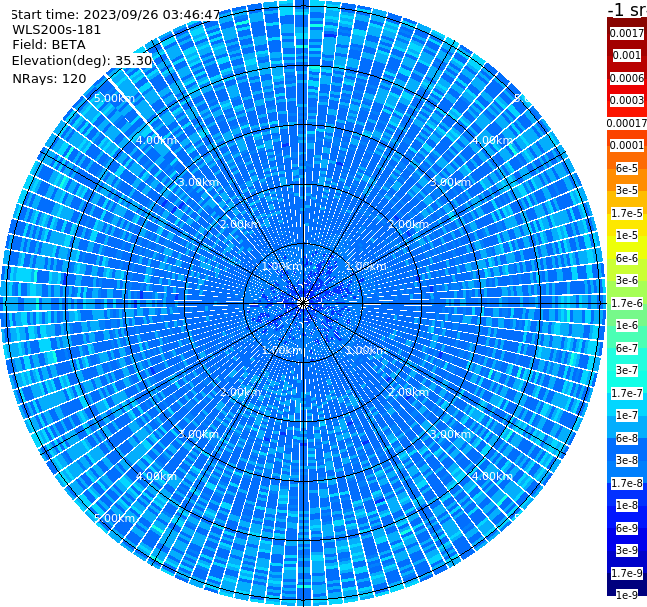
Task: Click the 4.00km range label in lower-right quadrant
Action: point(492,476)
